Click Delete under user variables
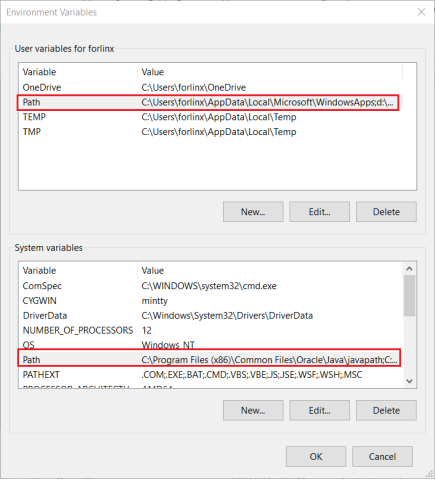436x480 pixels. coord(386,212)
